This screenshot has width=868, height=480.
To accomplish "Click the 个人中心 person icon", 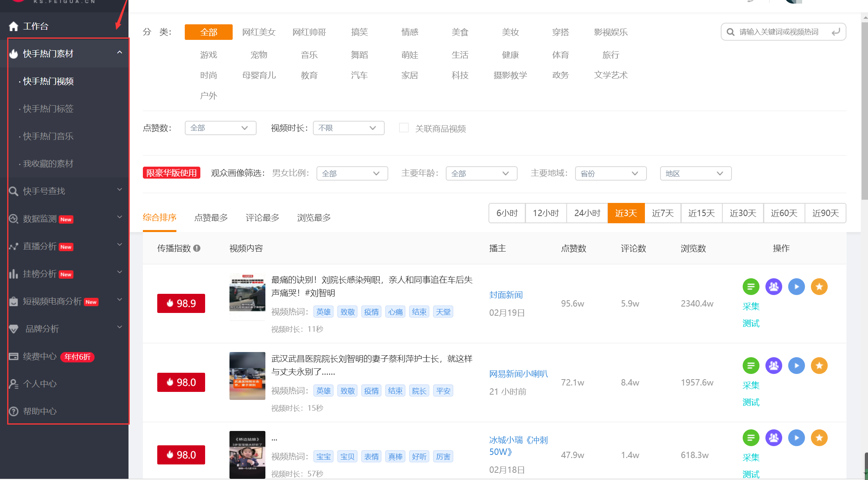I will click(x=14, y=384).
